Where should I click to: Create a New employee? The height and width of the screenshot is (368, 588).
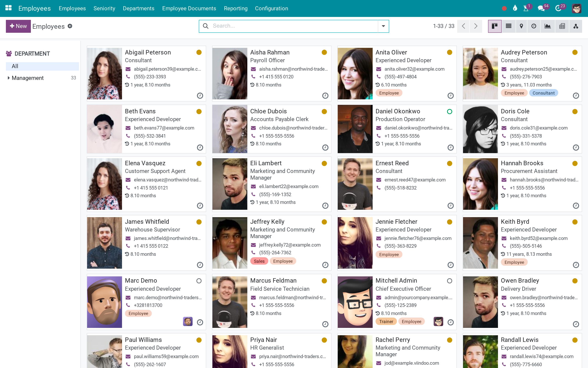click(18, 26)
